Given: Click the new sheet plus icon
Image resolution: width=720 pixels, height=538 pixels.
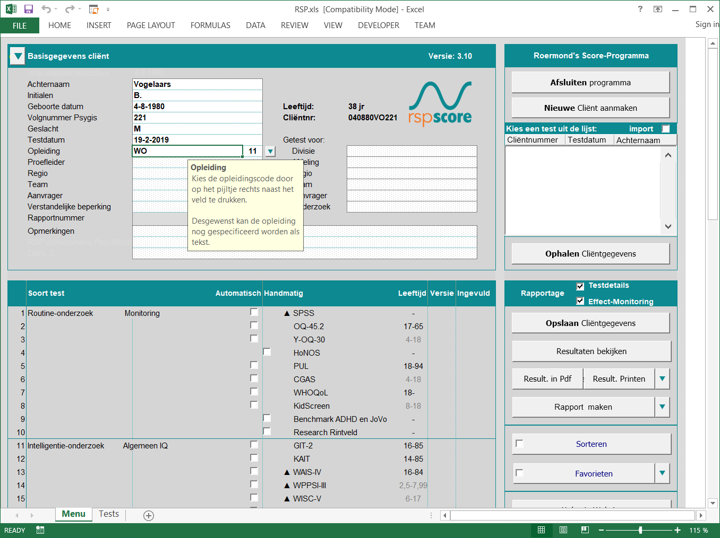Looking at the screenshot, I should coord(148,516).
